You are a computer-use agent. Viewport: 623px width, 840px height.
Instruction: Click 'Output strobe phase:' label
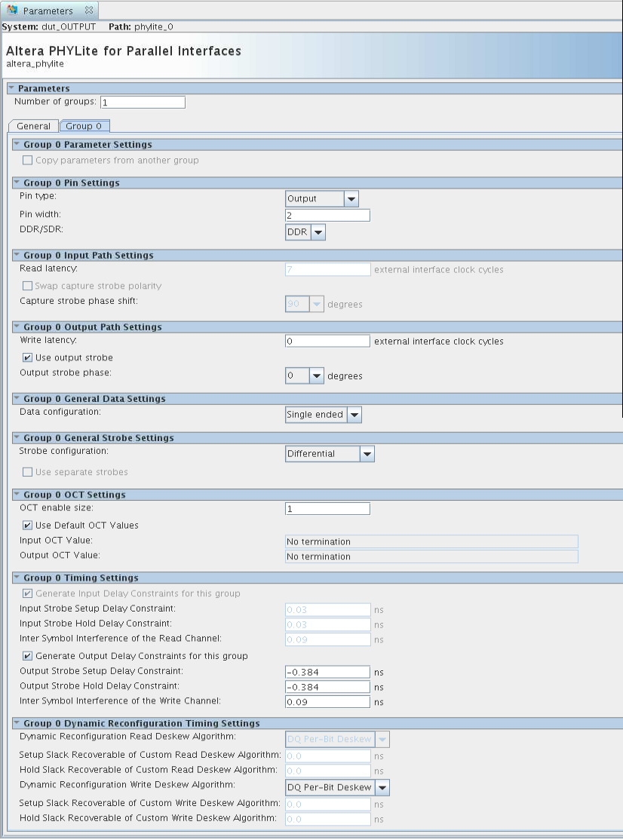click(66, 372)
